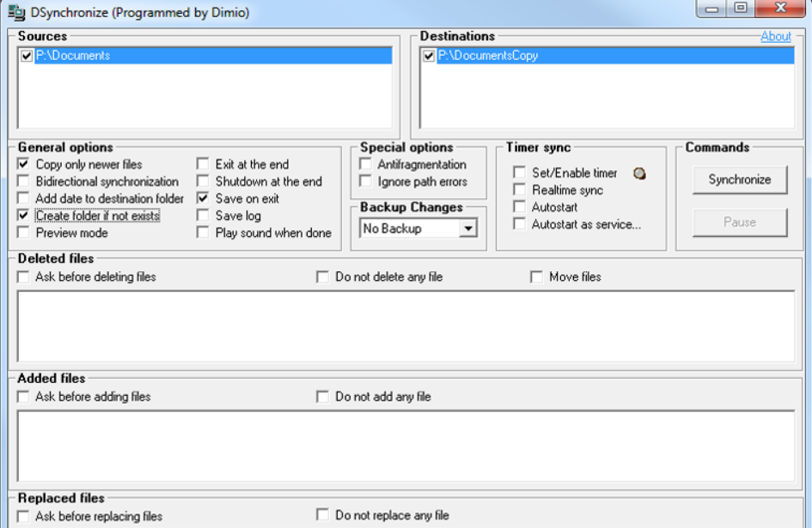Check Add date to destination folder
This screenshot has height=528, width=812.
[x=22, y=198]
